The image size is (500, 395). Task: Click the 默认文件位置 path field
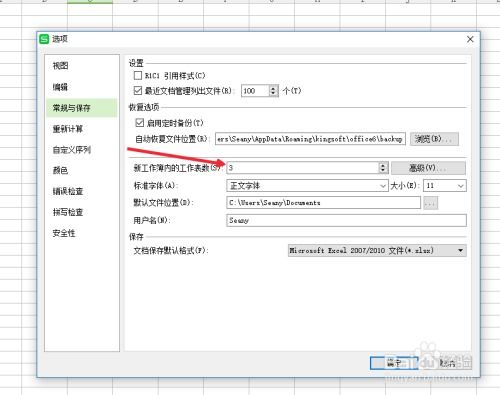323,203
